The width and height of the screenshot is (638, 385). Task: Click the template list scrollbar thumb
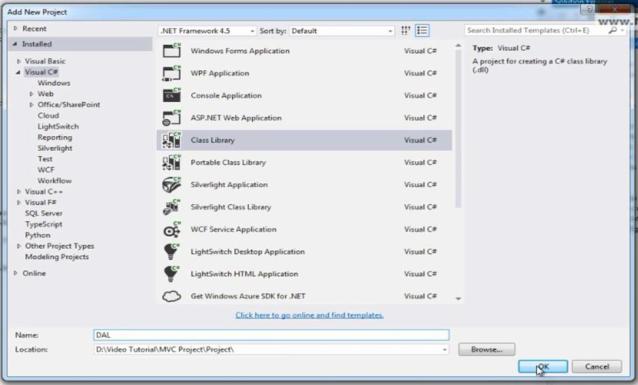point(458,129)
